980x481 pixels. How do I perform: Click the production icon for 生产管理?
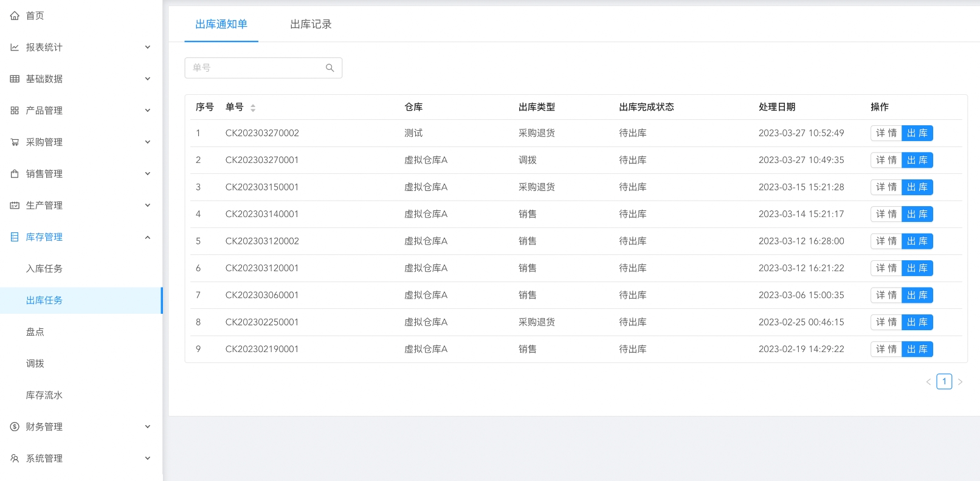click(15, 206)
